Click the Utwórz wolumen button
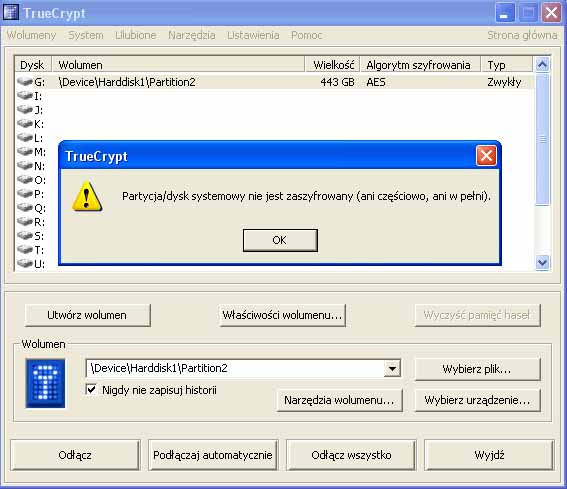The height and width of the screenshot is (489, 567). coord(87,315)
